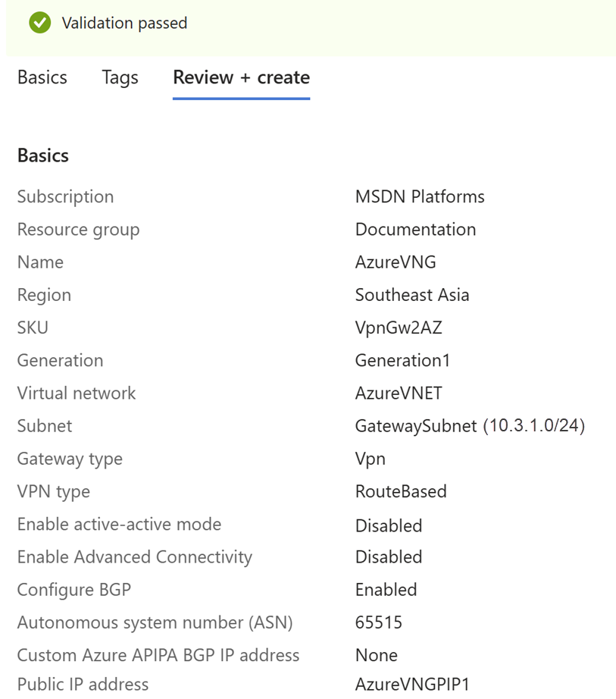Switch to the Basics tab
The height and width of the screenshot is (699, 616).
(42, 77)
